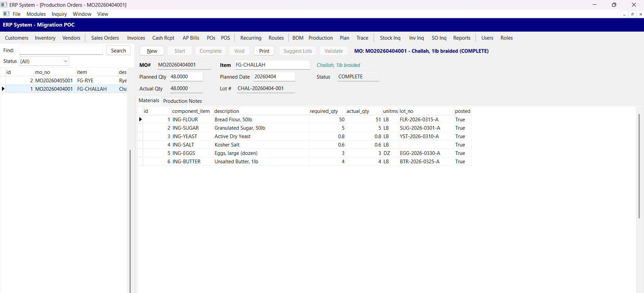644x293 pixels.
Task: Open the Reports screen
Action: (x=462, y=38)
